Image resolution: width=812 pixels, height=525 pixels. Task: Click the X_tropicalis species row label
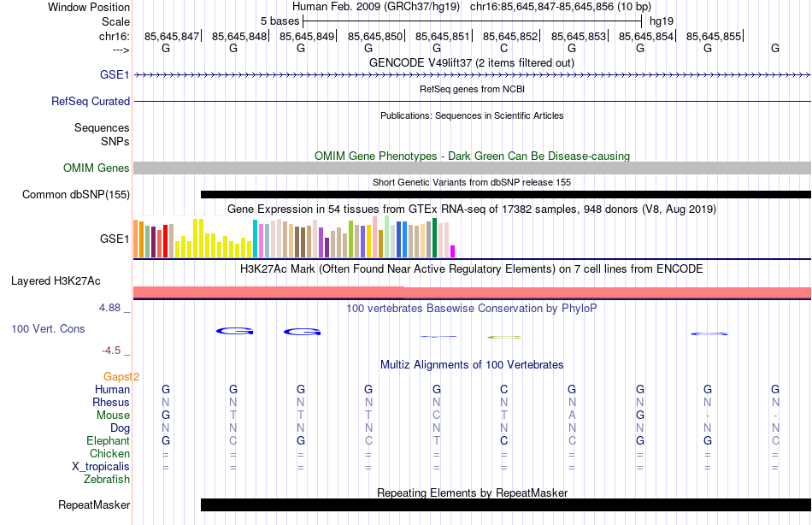101,467
